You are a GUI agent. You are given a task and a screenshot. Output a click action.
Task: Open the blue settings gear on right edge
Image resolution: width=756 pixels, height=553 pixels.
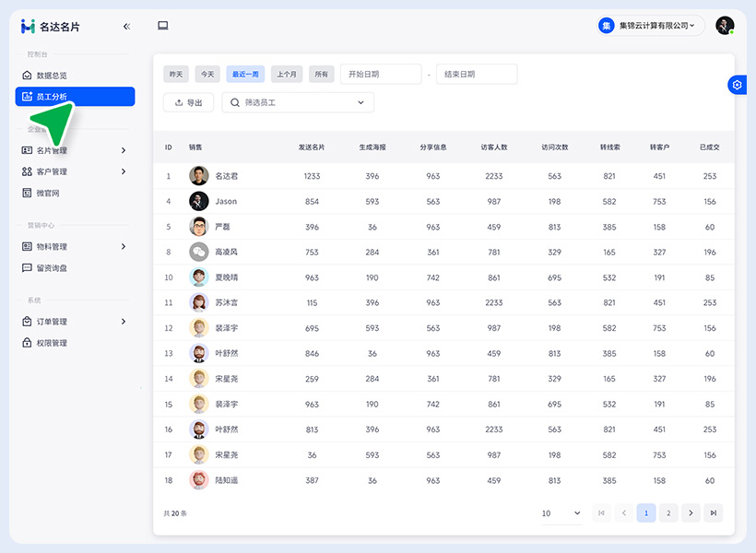738,85
